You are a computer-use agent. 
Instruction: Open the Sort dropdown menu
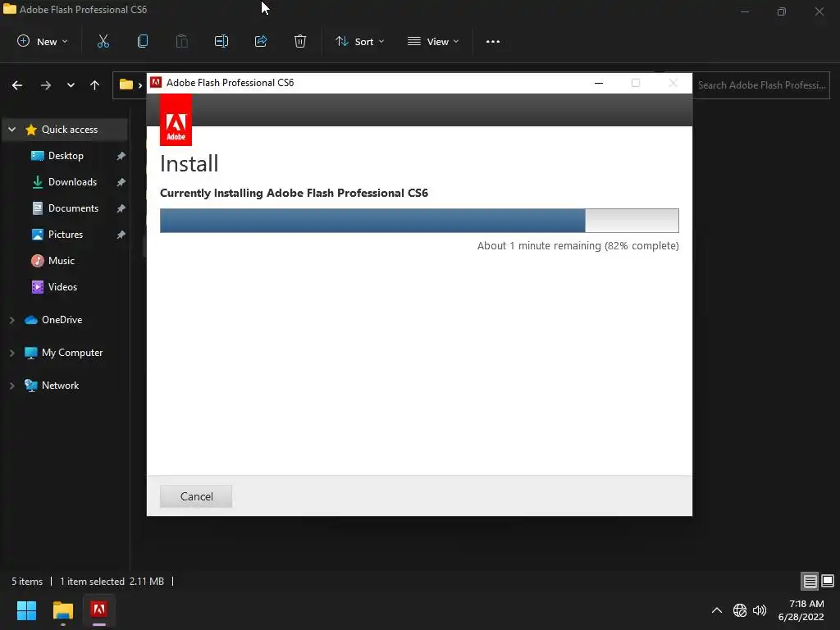[359, 41]
